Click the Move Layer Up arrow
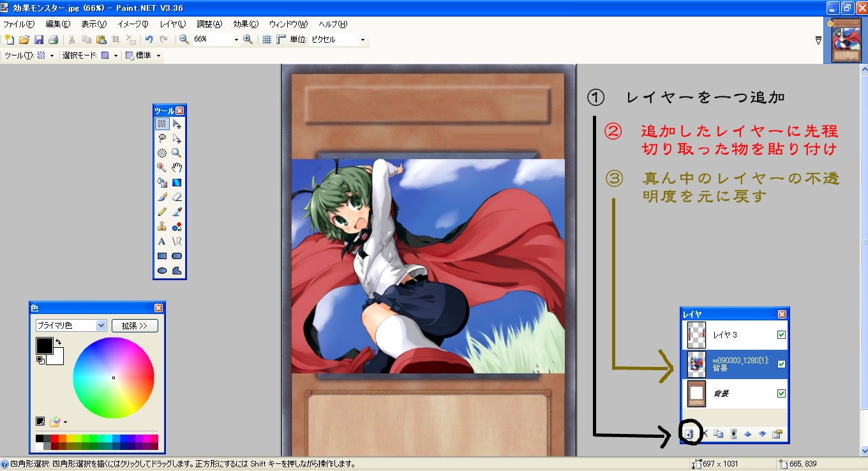Image resolution: width=868 pixels, height=471 pixels. [x=748, y=434]
